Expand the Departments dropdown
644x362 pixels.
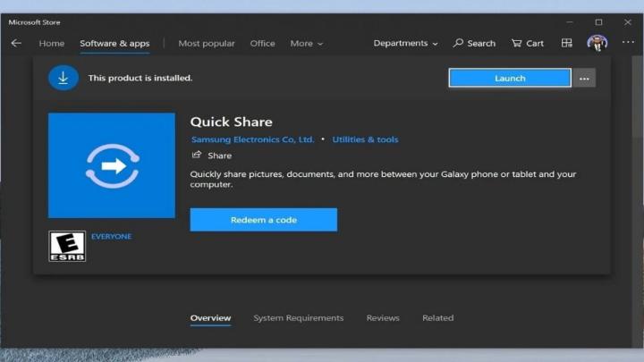[x=405, y=43]
